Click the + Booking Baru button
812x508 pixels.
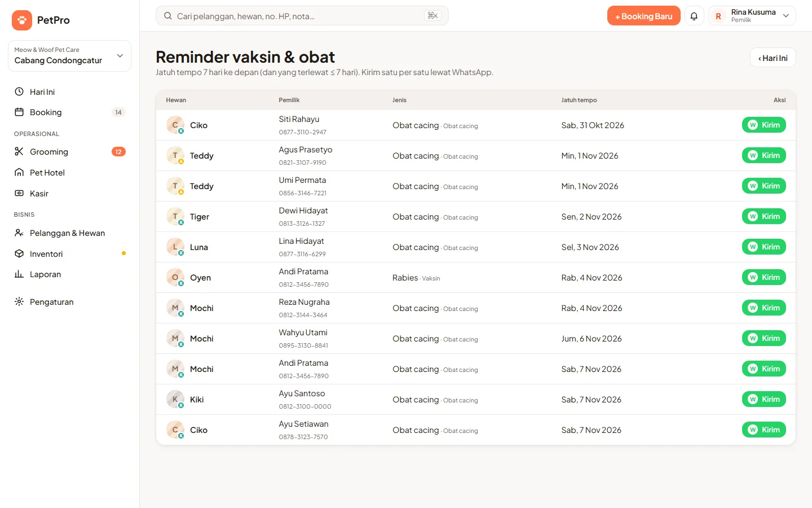tap(644, 16)
